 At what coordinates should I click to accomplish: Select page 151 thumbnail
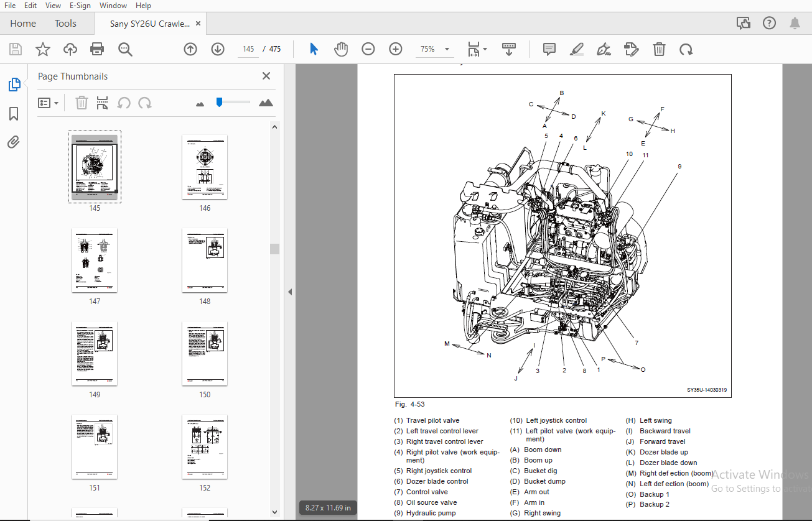[95, 447]
